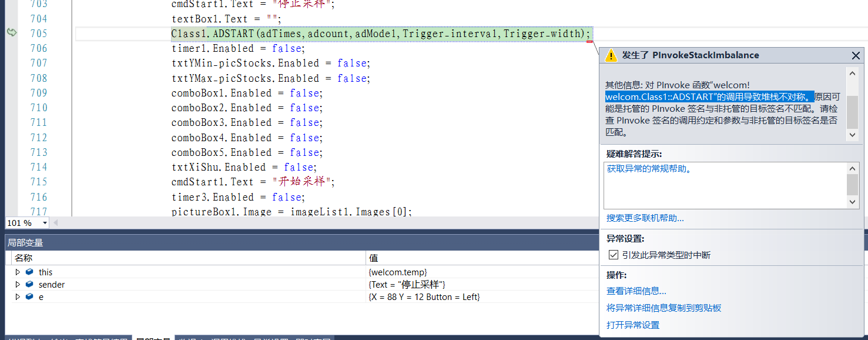The width and height of the screenshot is (868, 340).
Task: Click the variable icon beside 'this'
Action: click(29, 272)
